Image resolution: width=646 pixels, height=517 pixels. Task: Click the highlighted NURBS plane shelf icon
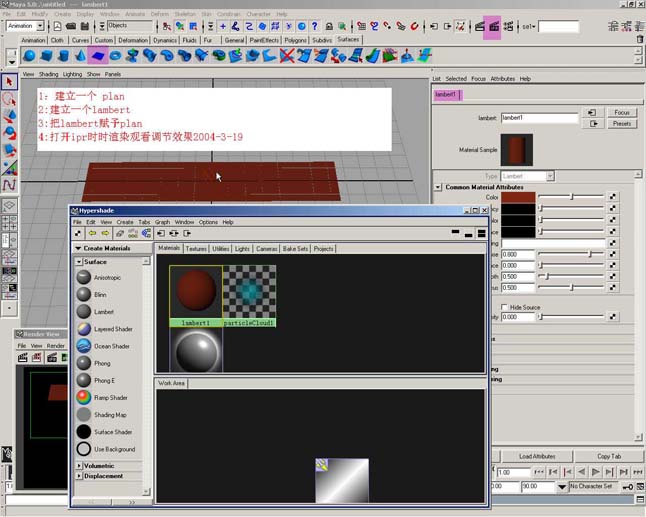coord(98,55)
